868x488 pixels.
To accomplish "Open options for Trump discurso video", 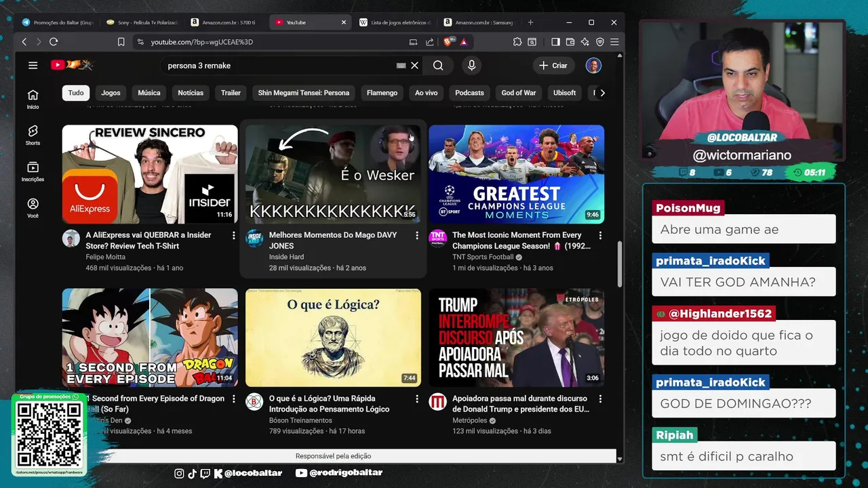I will (x=600, y=399).
